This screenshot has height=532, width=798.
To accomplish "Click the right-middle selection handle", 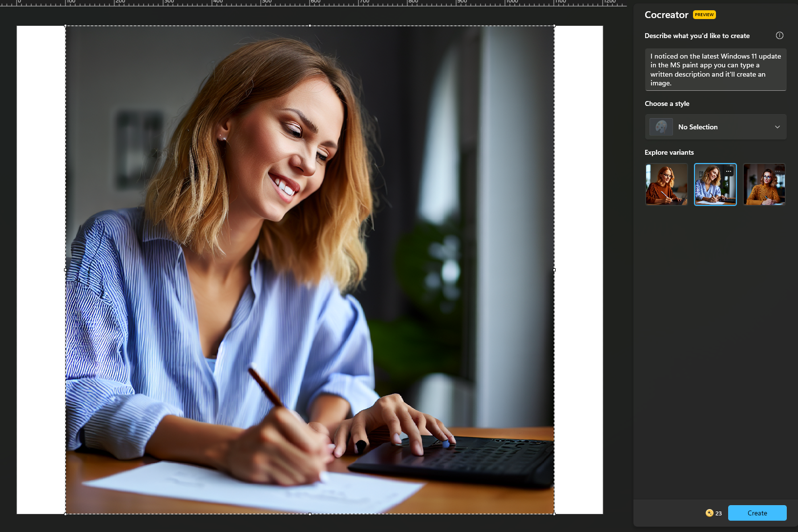I will pos(554,270).
